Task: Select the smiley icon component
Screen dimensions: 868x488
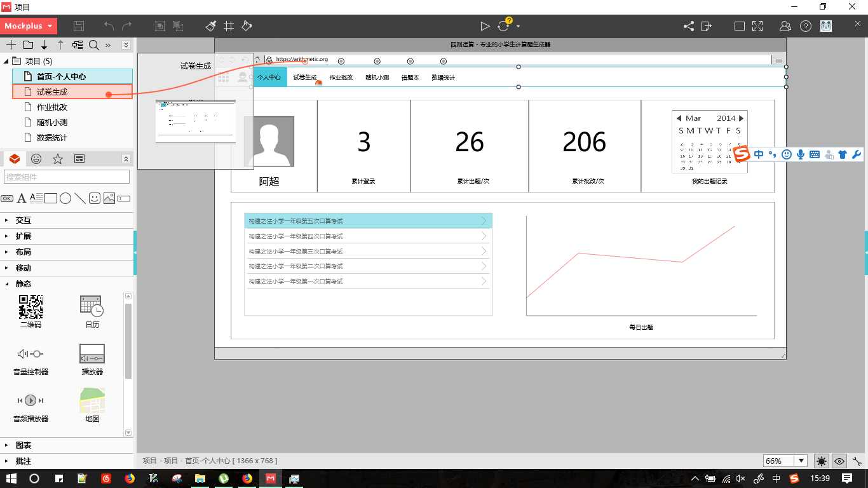Action: click(x=95, y=198)
